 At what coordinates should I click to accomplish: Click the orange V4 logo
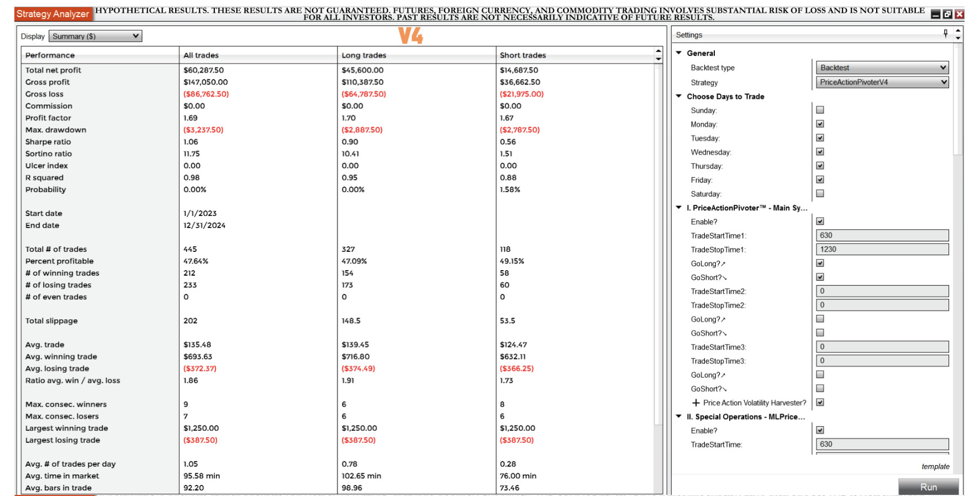[x=410, y=35]
